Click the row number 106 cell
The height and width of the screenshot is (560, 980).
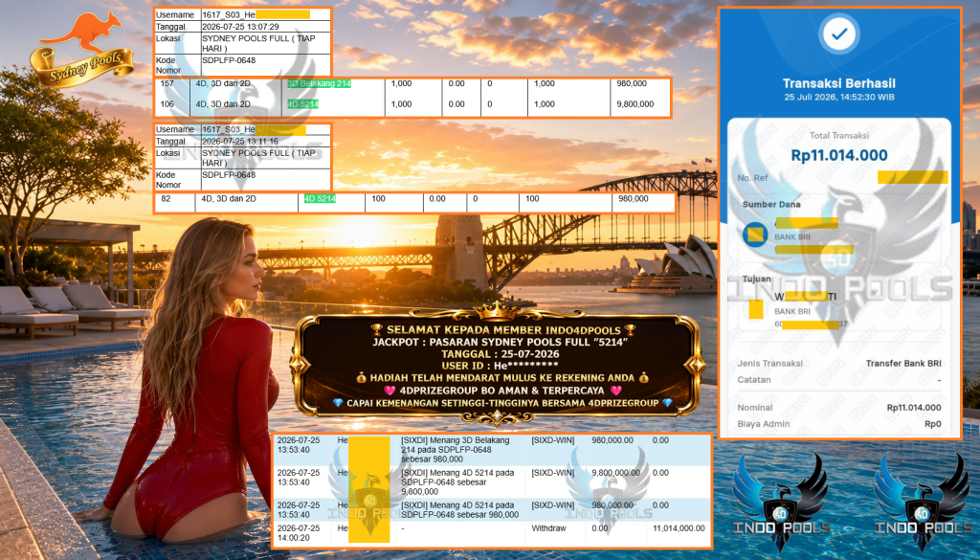pos(167,104)
